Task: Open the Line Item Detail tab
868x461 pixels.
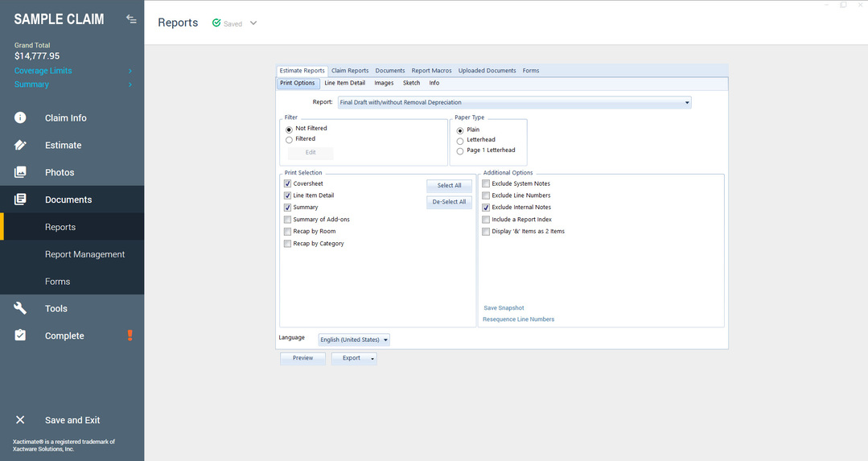Action: click(344, 83)
